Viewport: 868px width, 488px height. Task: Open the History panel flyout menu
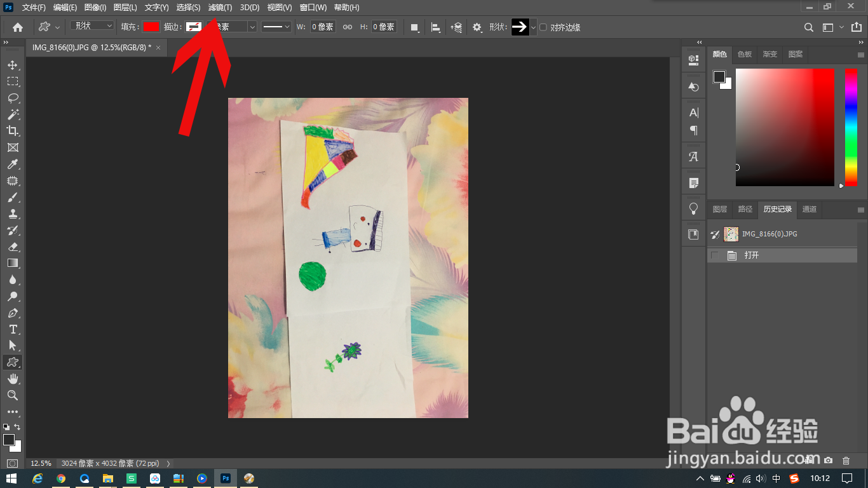click(x=861, y=210)
